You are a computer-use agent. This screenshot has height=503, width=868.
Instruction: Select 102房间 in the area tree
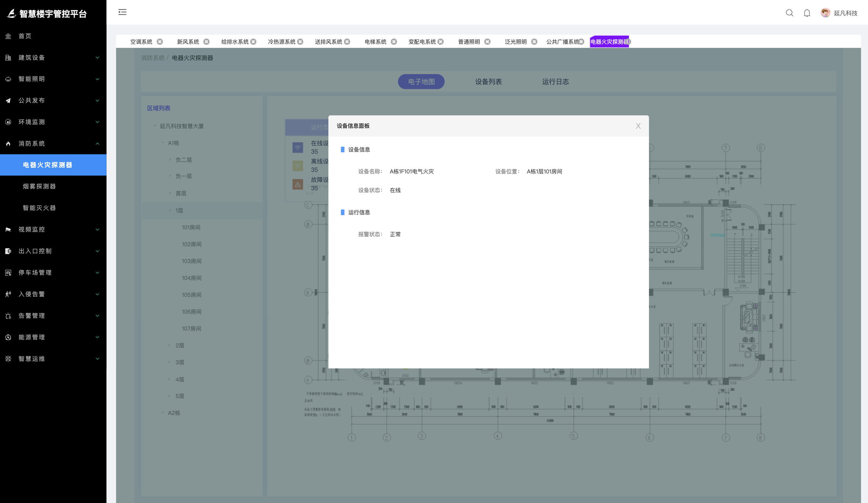pyautogui.click(x=192, y=244)
